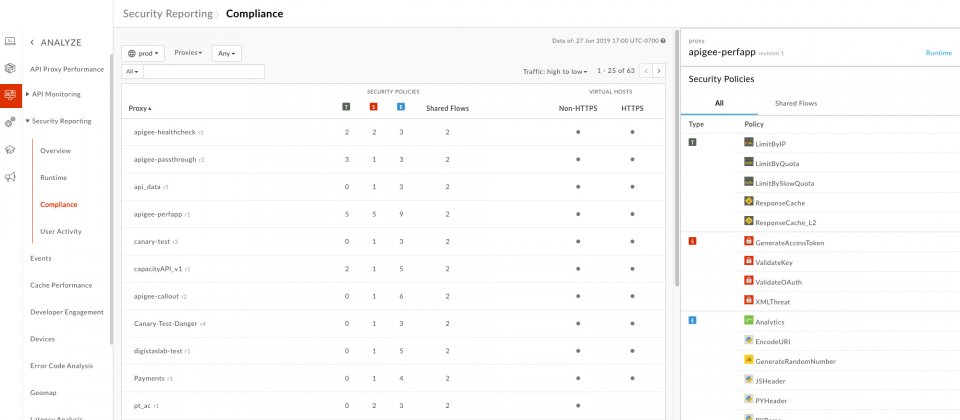The image size is (960, 420).
Task: Open the Proxies filter dropdown
Action: [188, 53]
